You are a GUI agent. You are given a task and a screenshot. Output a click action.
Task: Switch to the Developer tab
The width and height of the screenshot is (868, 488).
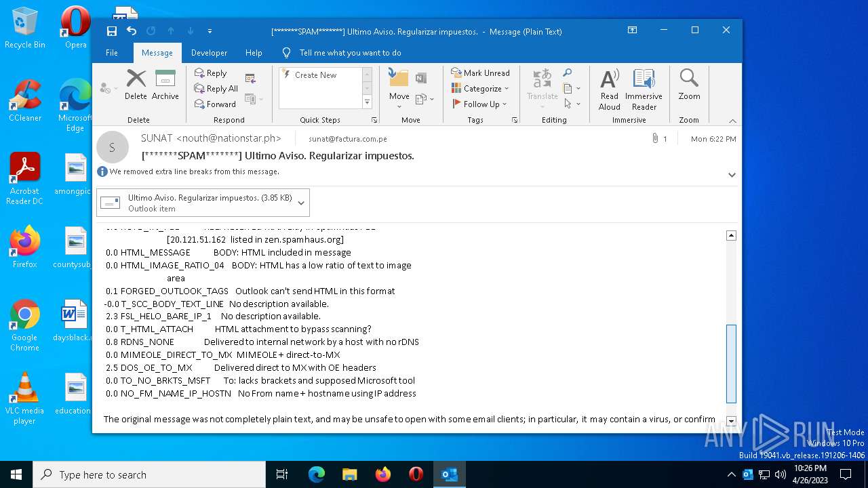(209, 52)
